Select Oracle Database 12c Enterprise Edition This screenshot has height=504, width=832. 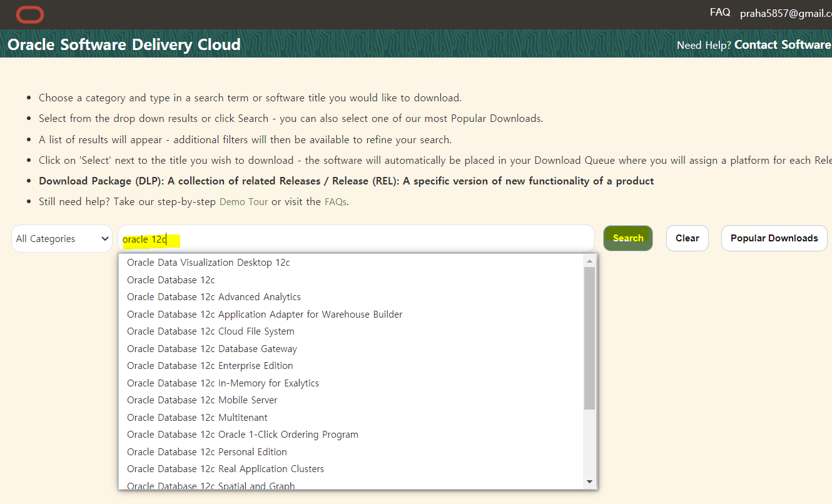pyautogui.click(x=352, y=366)
